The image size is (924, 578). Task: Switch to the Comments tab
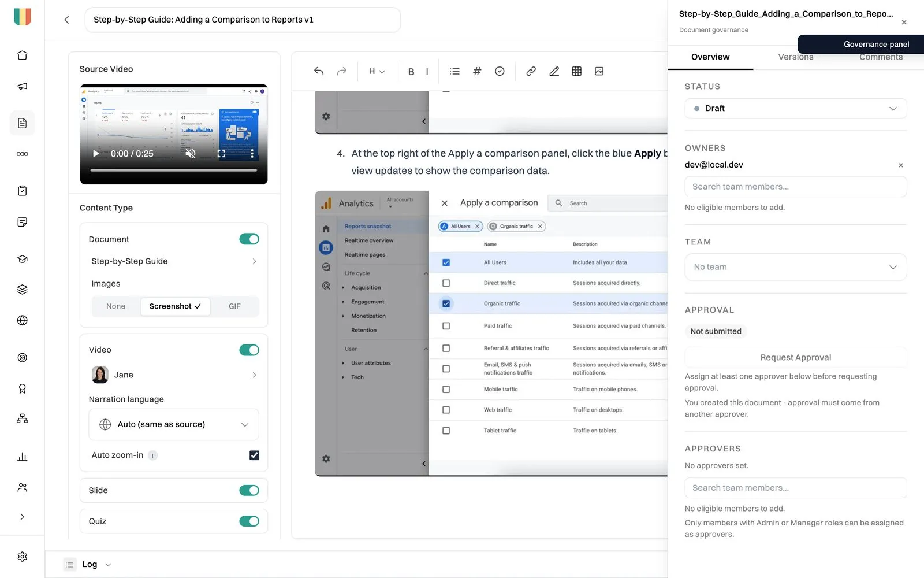click(x=881, y=57)
